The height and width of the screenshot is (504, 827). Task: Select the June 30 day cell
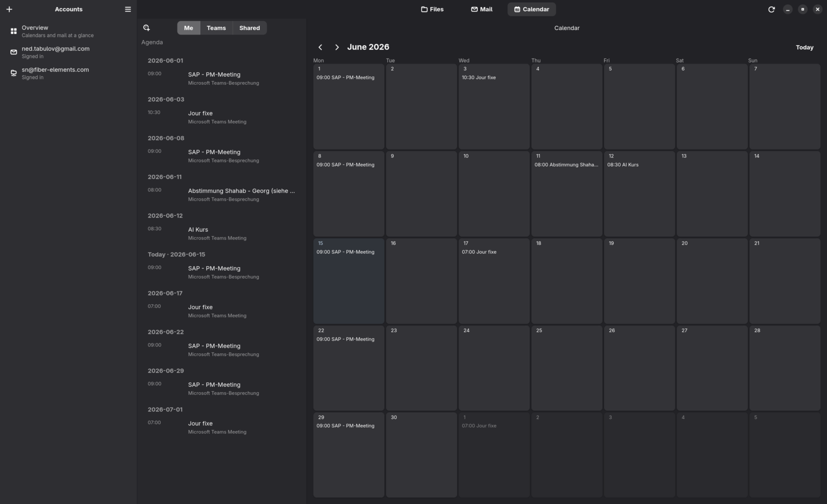point(421,455)
